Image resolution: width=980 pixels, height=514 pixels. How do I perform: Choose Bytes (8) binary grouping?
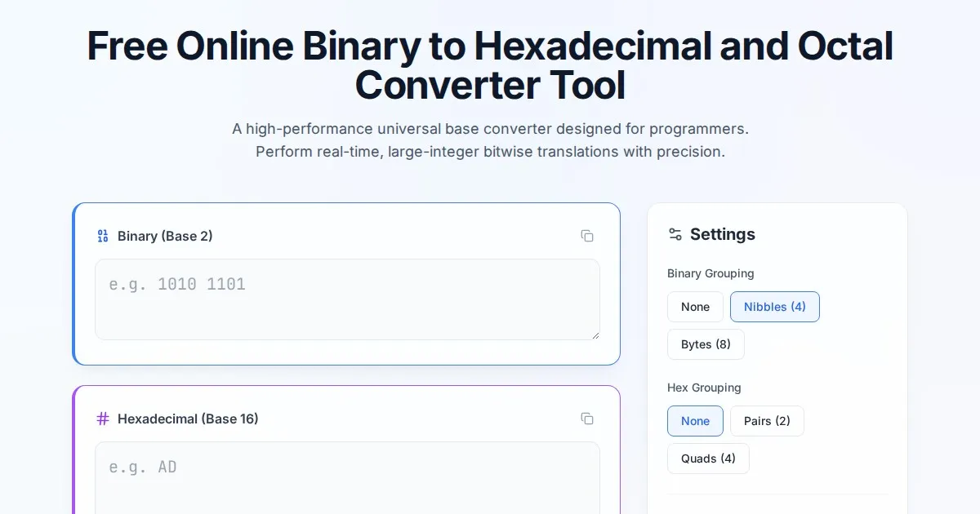click(x=706, y=344)
